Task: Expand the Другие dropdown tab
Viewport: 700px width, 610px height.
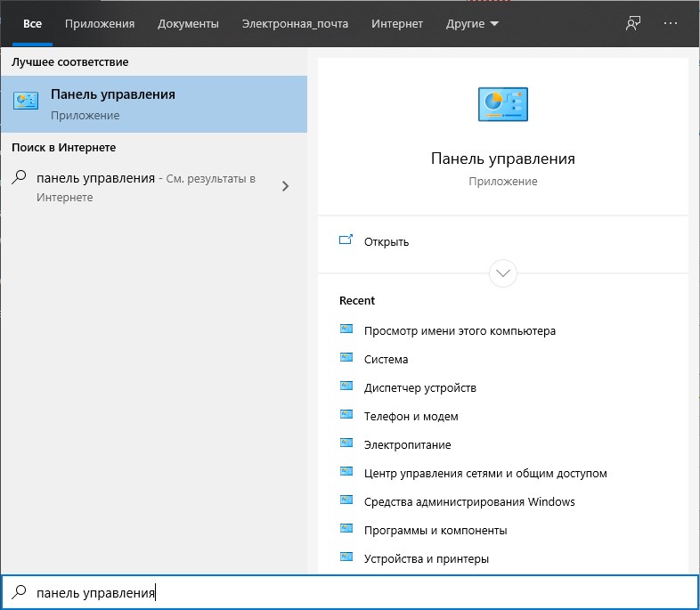Action: (472, 23)
